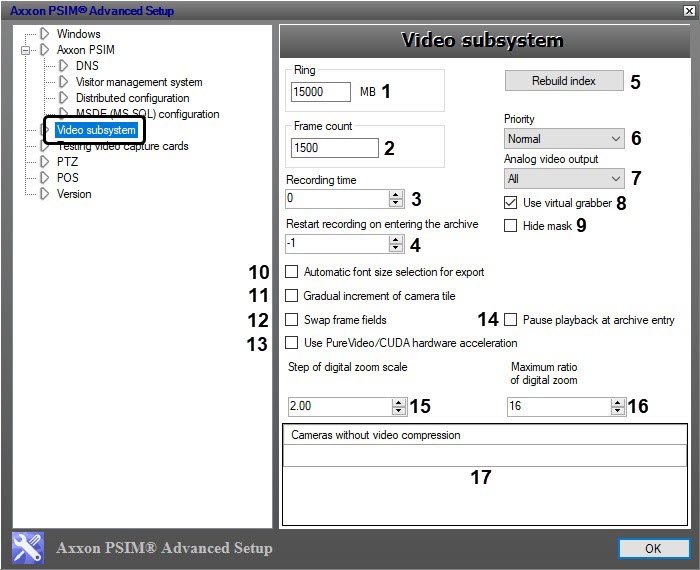Collapse the Axxon PSIM tree node

(28, 50)
